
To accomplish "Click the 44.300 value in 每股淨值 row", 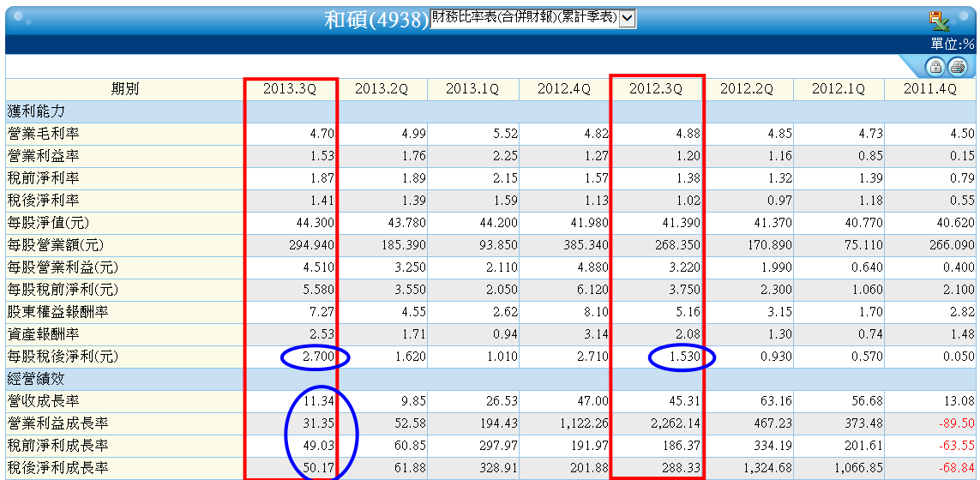I will [314, 223].
